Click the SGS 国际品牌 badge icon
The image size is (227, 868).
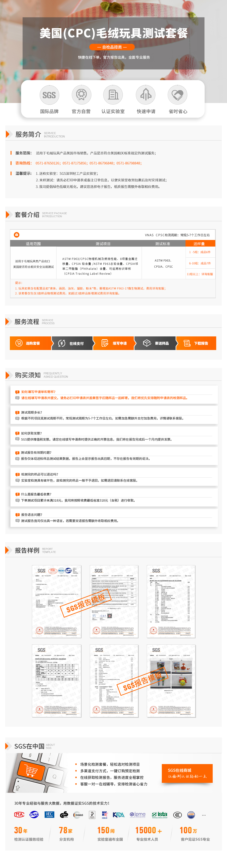click(x=49, y=95)
